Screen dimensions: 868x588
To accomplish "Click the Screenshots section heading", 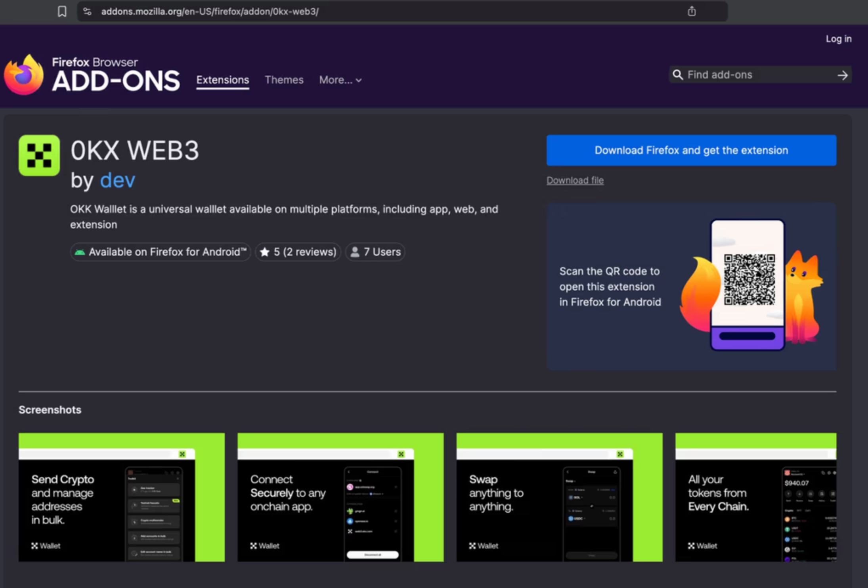I will pyautogui.click(x=50, y=410).
